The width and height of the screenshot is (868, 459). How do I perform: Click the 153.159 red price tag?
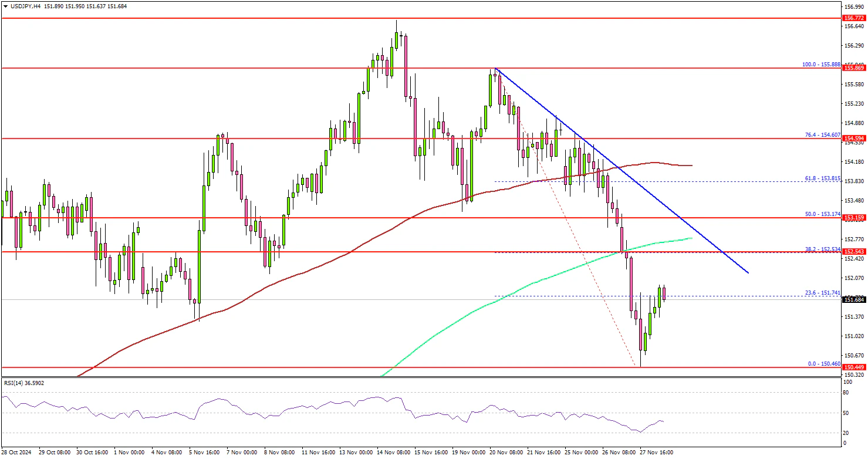(853, 218)
